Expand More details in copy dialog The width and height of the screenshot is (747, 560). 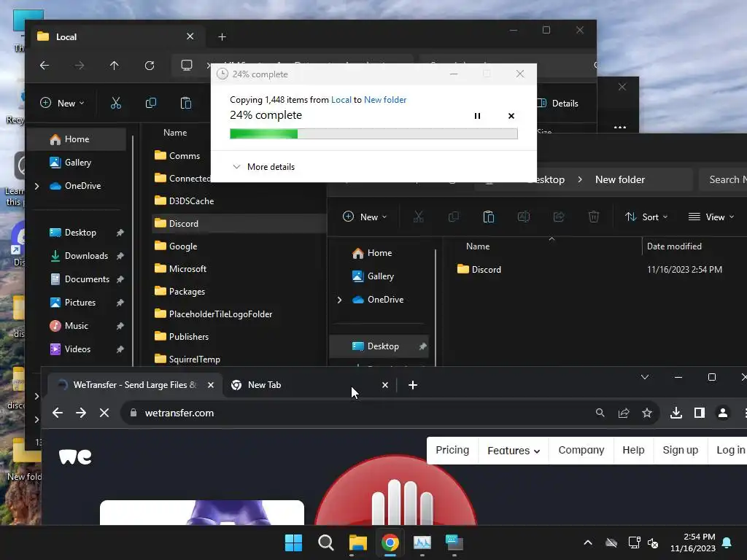point(263,167)
